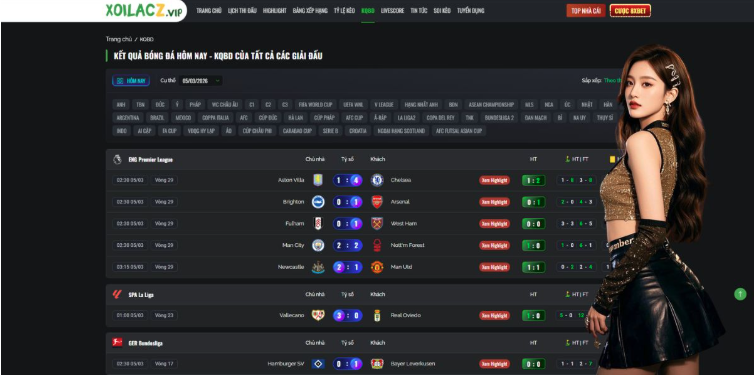The height and width of the screenshot is (375, 755).
Task: Click the green scroll-to-top arrow button
Action: click(740, 294)
